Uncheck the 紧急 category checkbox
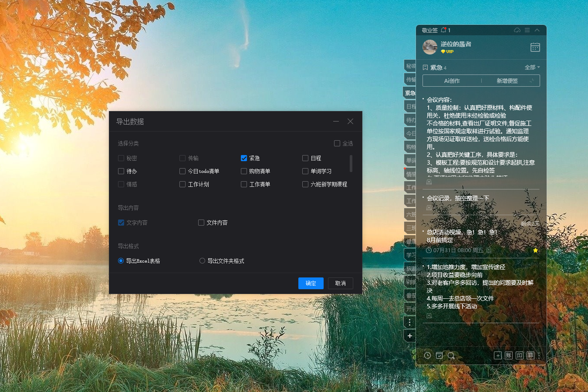 coord(244,158)
